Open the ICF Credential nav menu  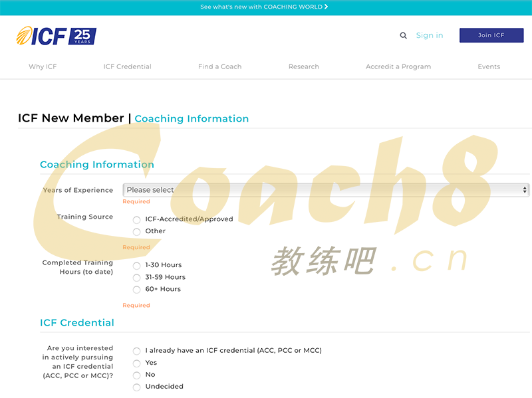point(127,66)
